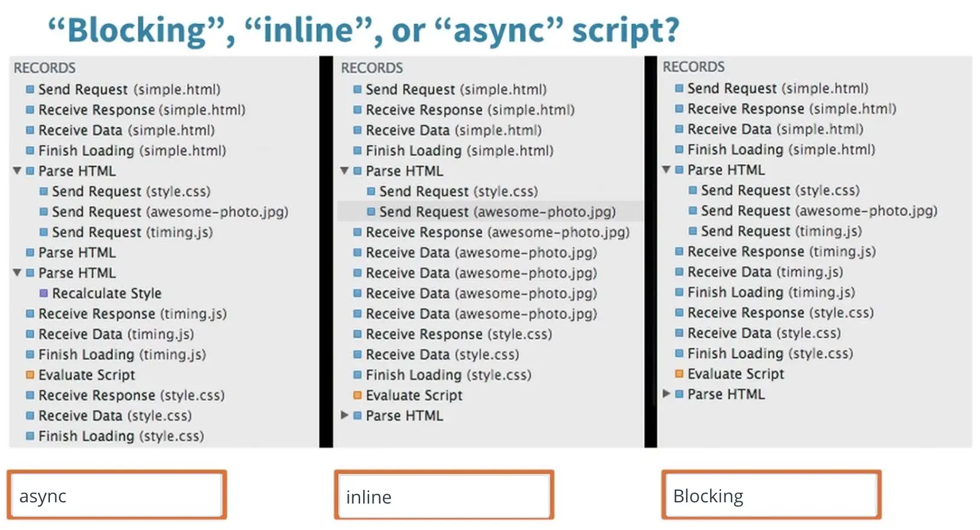Select Finish Loading (style.css) in left panel
This screenshot has height=530, width=980.
[x=121, y=436]
